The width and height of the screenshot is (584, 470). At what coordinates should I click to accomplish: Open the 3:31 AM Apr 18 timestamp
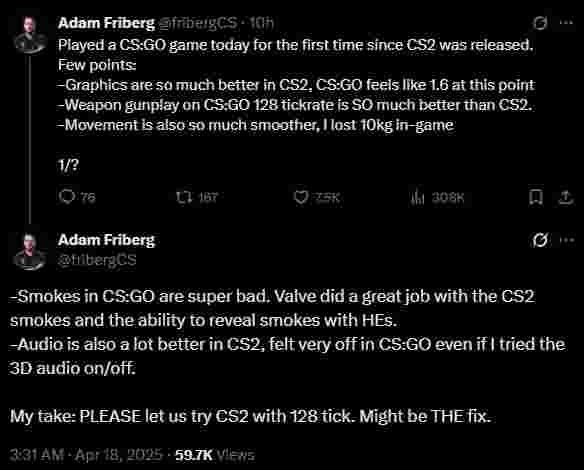click(x=86, y=455)
